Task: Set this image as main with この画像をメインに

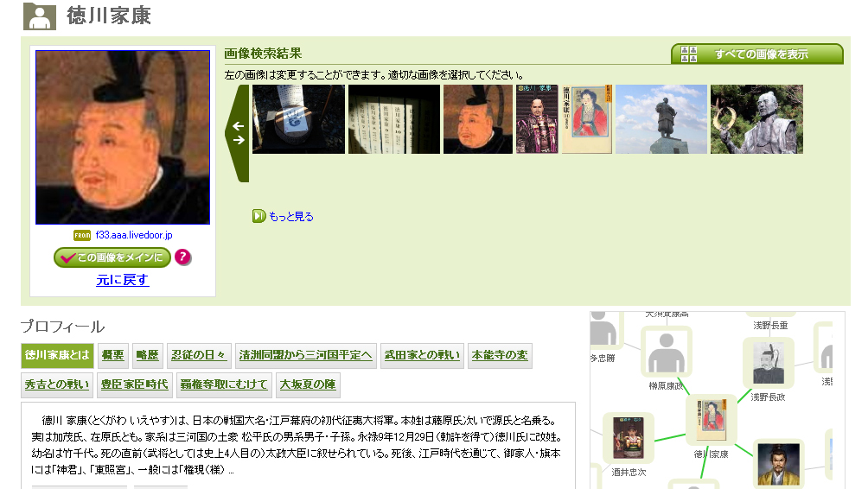Action: 112,257
